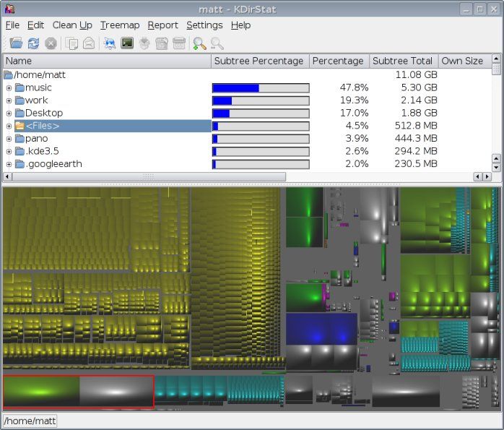Expand the <Files> entry node
The height and width of the screenshot is (430, 504).
[x=9, y=126]
